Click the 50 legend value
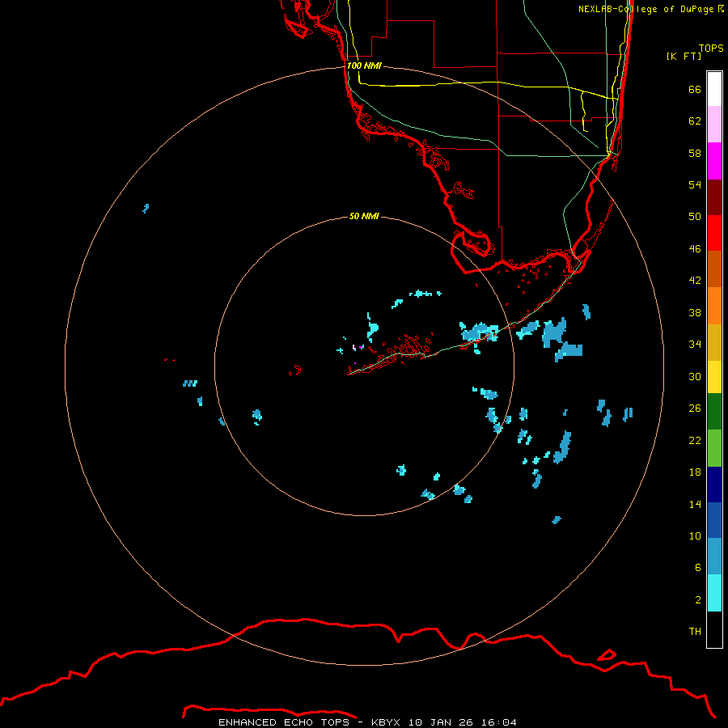Screen dimensions: 728x728 coord(695,216)
